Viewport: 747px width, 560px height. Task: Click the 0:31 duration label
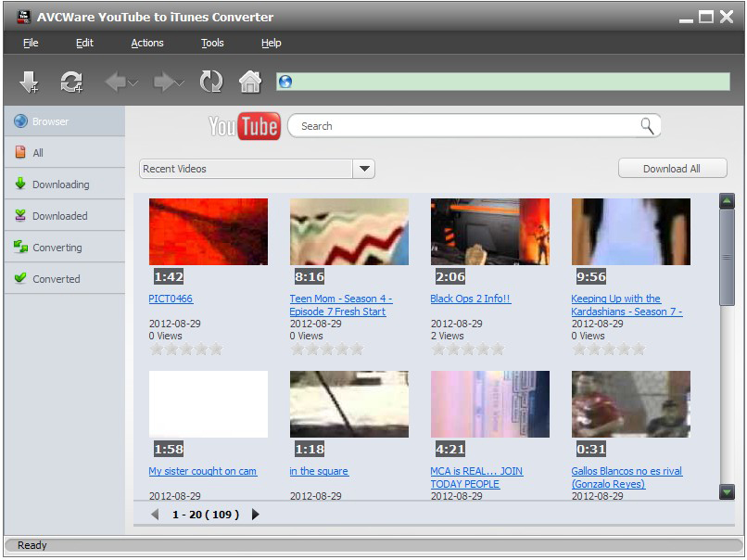pyautogui.click(x=590, y=449)
